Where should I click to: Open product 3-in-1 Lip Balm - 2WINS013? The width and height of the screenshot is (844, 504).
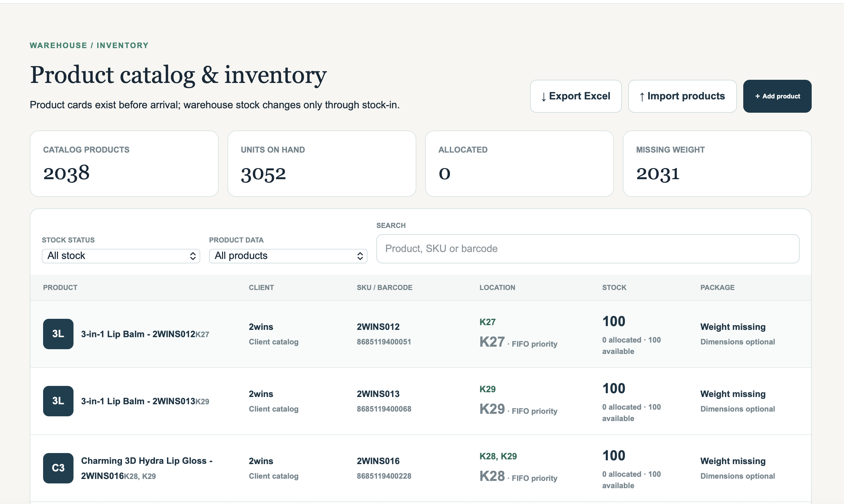click(138, 401)
